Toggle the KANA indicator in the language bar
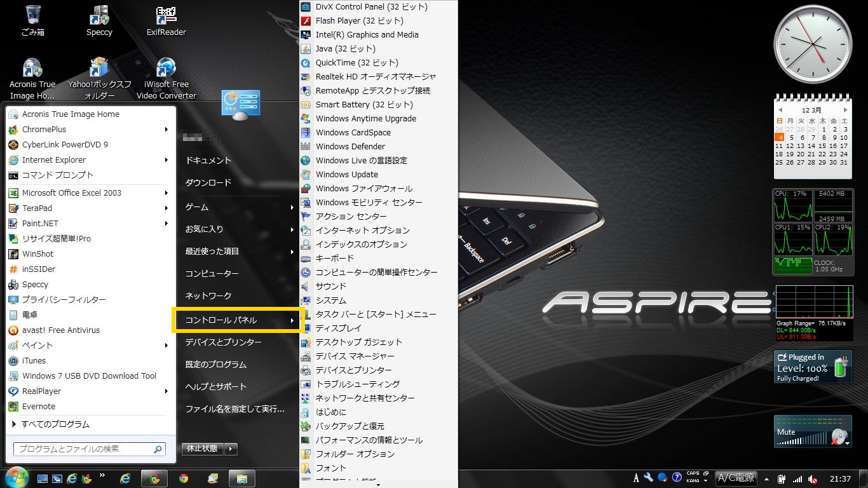 tap(693, 481)
